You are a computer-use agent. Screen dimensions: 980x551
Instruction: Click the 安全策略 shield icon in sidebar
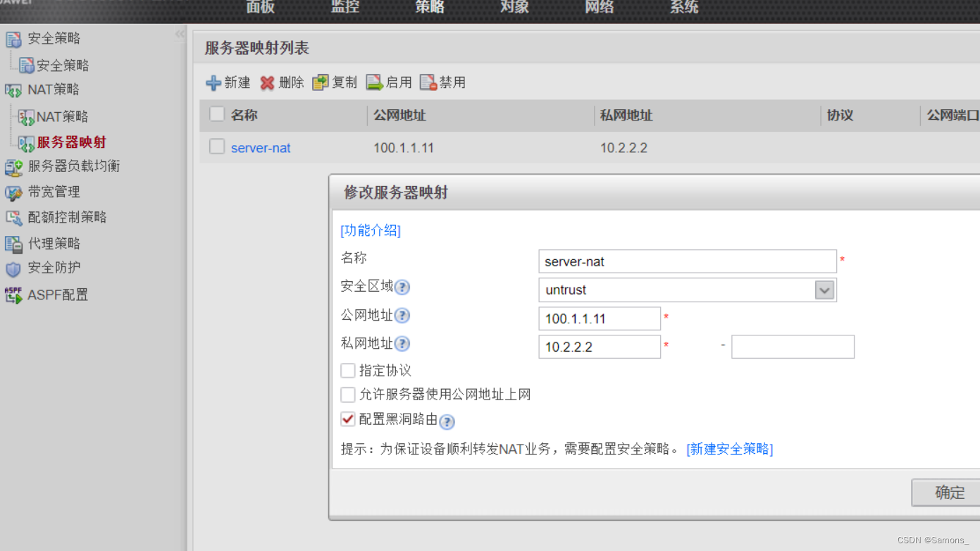click(13, 39)
